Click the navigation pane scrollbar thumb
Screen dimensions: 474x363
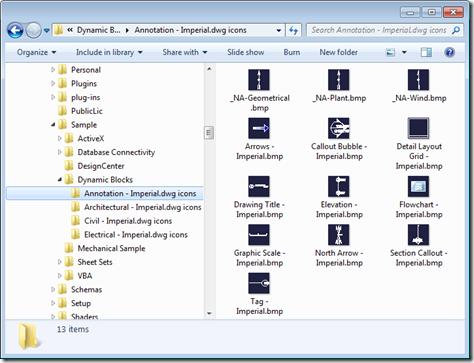click(x=209, y=133)
